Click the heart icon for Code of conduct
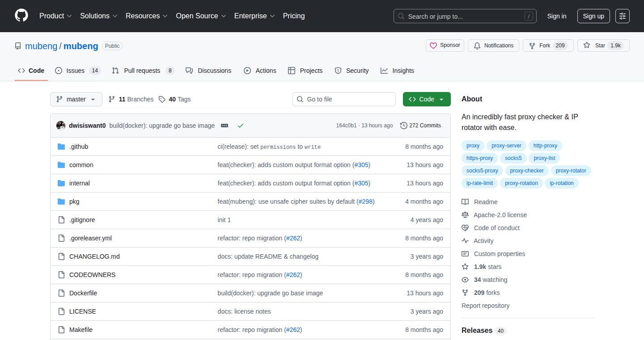The width and height of the screenshot is (644, 340). click(465, 228)
